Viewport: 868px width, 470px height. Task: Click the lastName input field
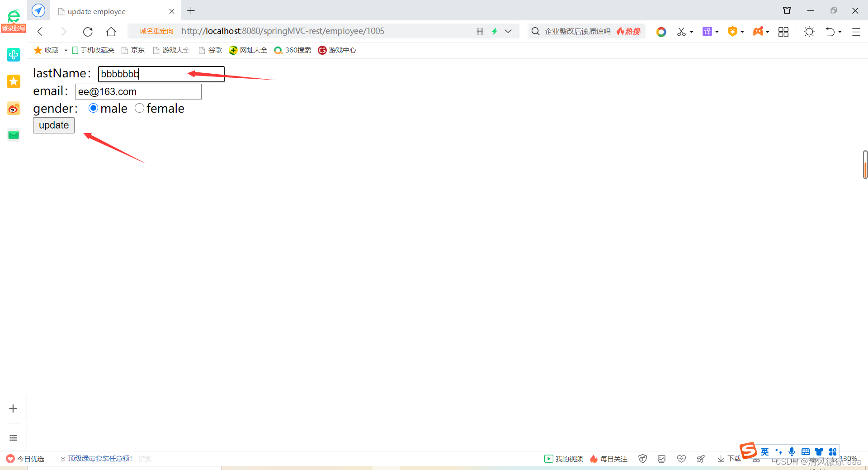pyautogui.click(x=161, y=74)
